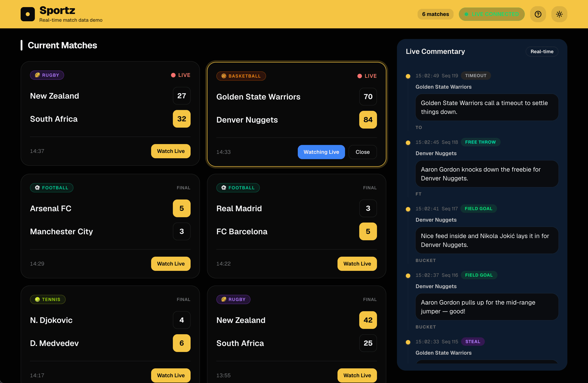
Task: Click the timeline dot for Seq 115
Action: click(408, 342)
